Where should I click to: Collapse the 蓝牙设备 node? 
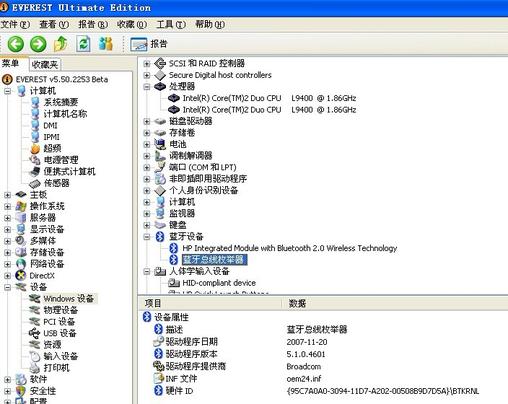(x=146, y=237)
